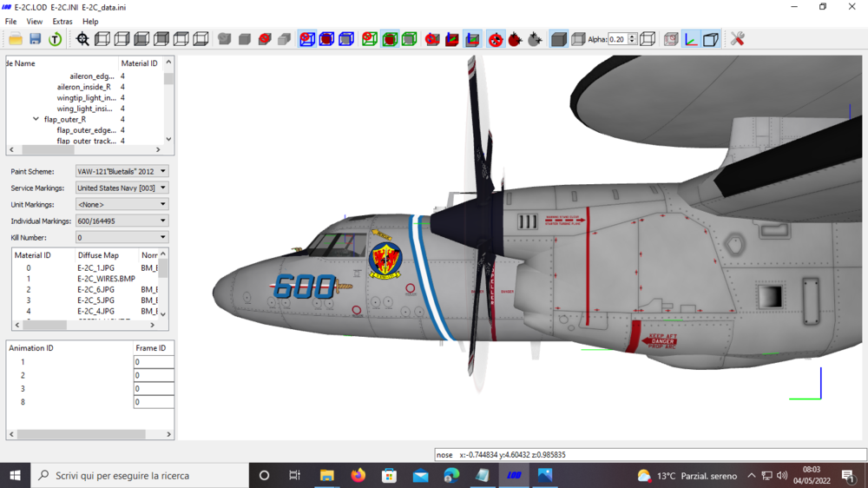Viewport: 868px width, 488px height.
Task: Click the gray cube with red prohibited sign
Action: pos(265,39)
